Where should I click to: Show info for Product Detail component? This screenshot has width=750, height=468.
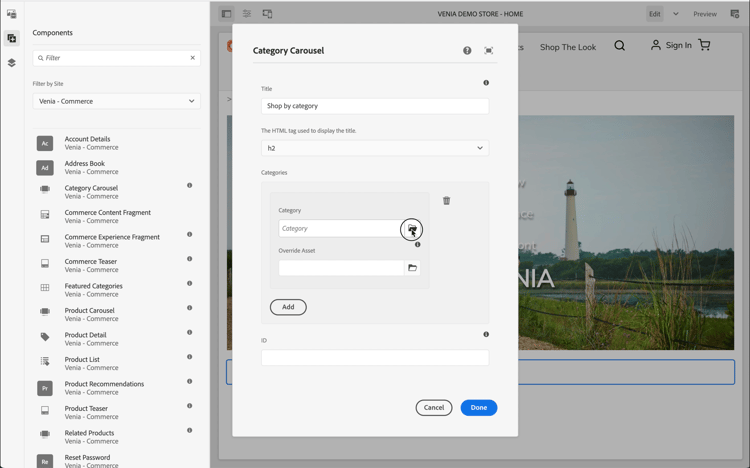(189, 332)
